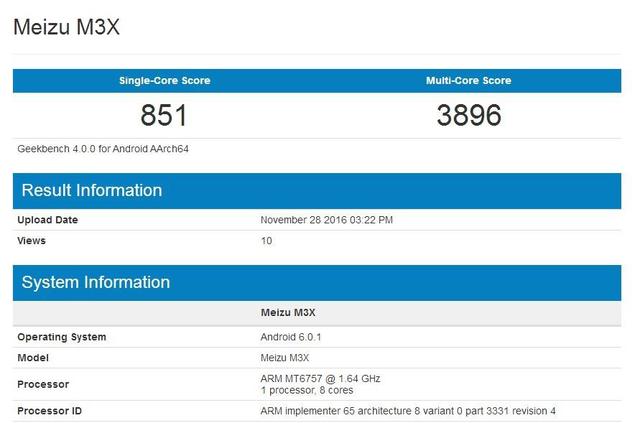Click the multi-core score value 3896

coord(468,116)
